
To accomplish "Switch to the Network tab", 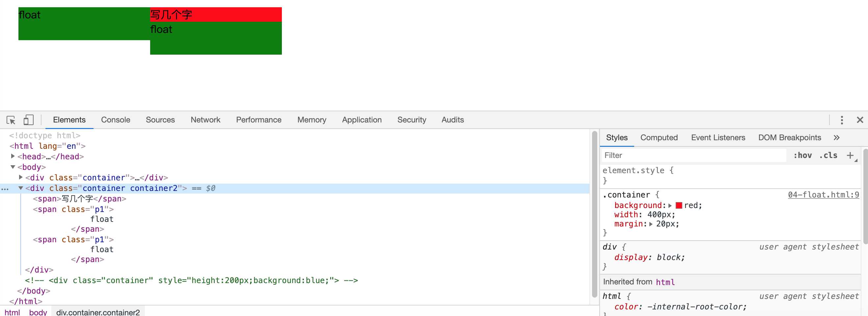I will (x=205, y=120).
